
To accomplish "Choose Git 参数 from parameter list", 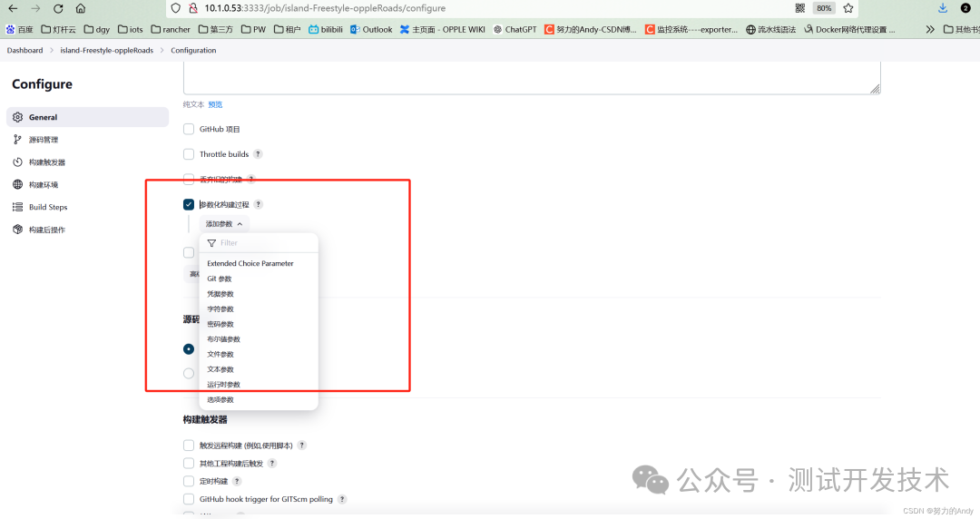I will pyautogui.click(x=259, y=279).
